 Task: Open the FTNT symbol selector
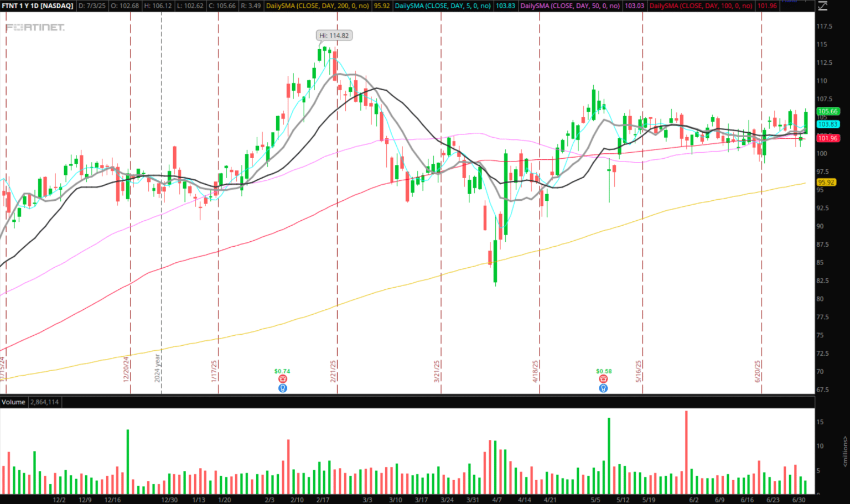10,6
